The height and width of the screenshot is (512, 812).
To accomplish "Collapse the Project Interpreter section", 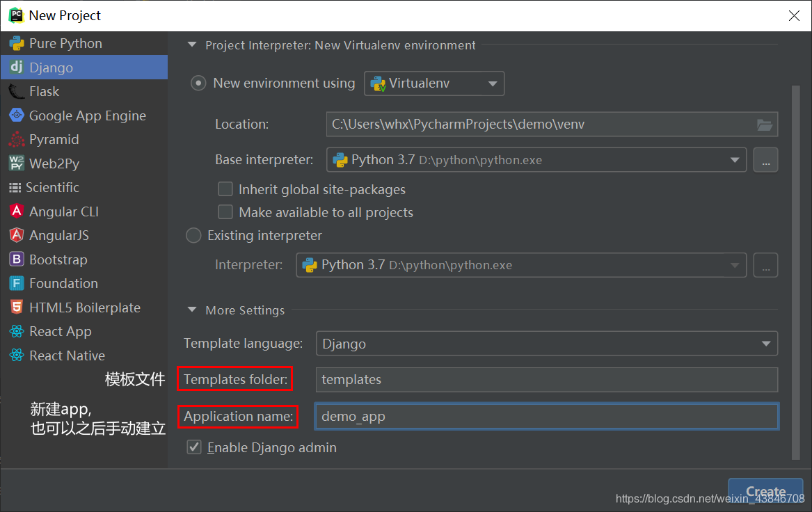I will (192, 45).
